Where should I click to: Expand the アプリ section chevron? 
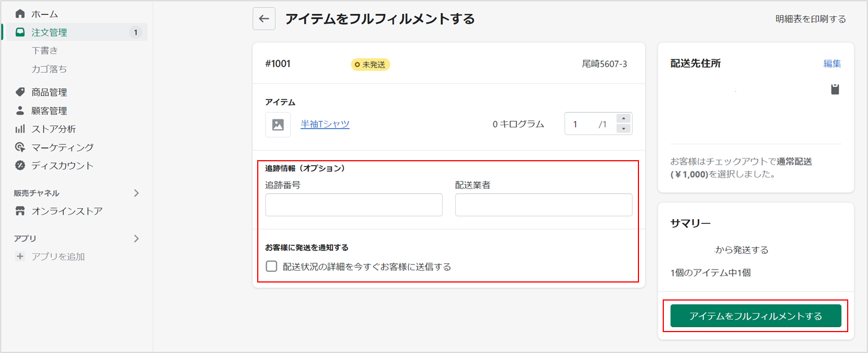(x=136, y=239)
